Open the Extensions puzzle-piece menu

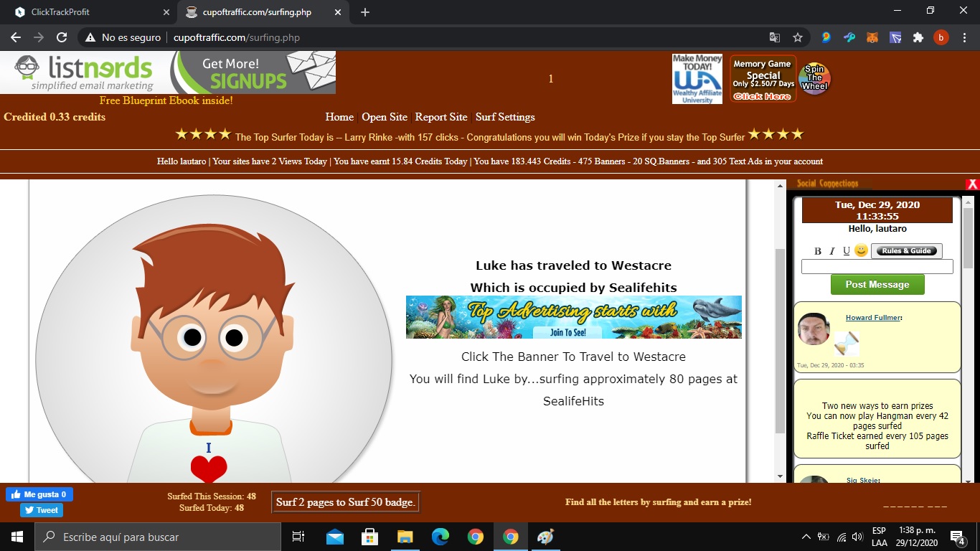(918, 37)
